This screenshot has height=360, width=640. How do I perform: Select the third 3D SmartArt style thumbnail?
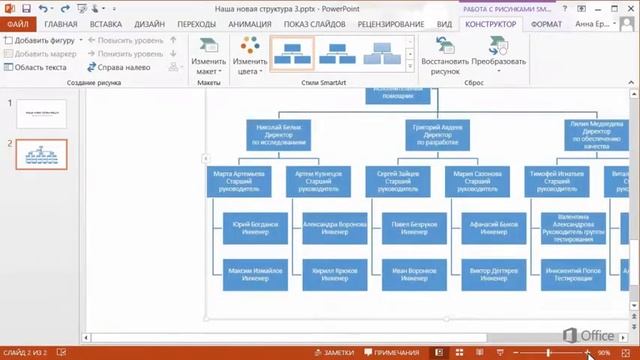(382, 53)
